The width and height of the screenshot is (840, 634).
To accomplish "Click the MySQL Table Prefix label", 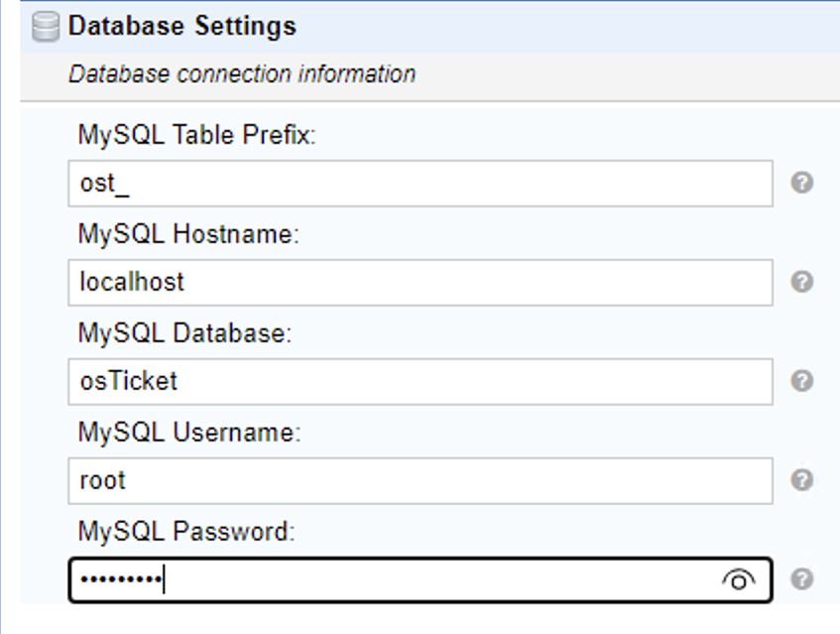I will [196, 137].
